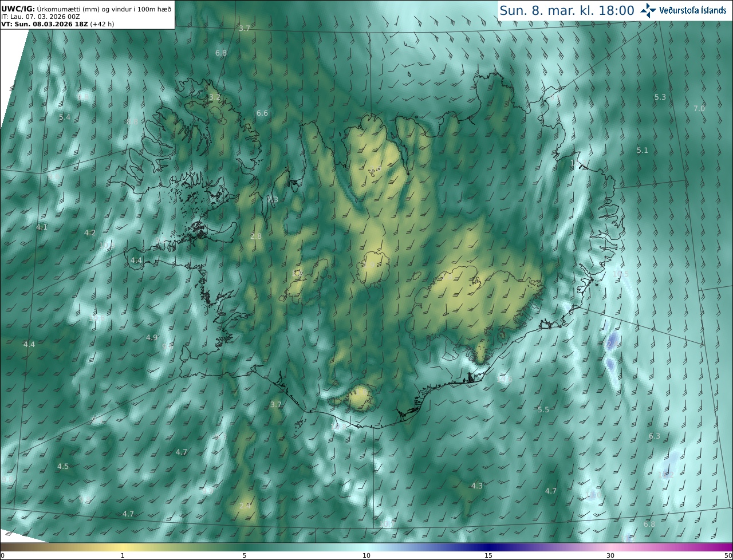Click the map value '5.5'
Screen dimensions: 733x560
543,410
